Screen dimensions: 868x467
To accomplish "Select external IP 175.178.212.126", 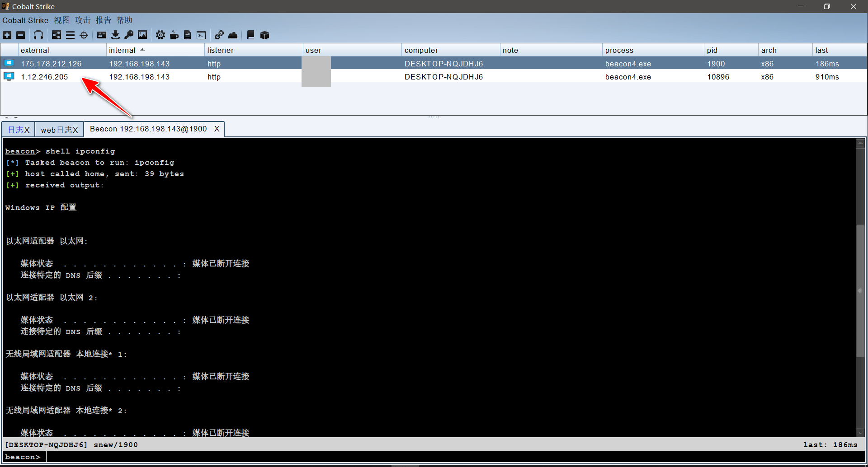I will [x=51, y=64].
